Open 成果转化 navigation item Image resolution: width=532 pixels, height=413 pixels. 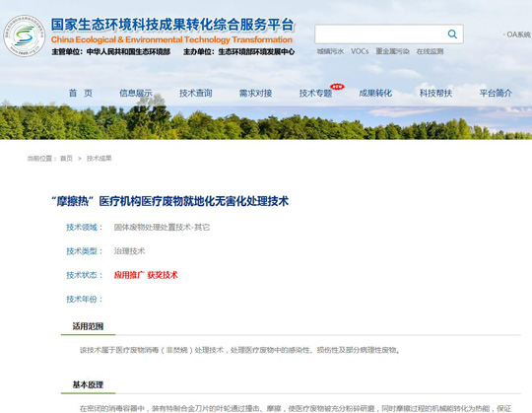click(375, 93)
